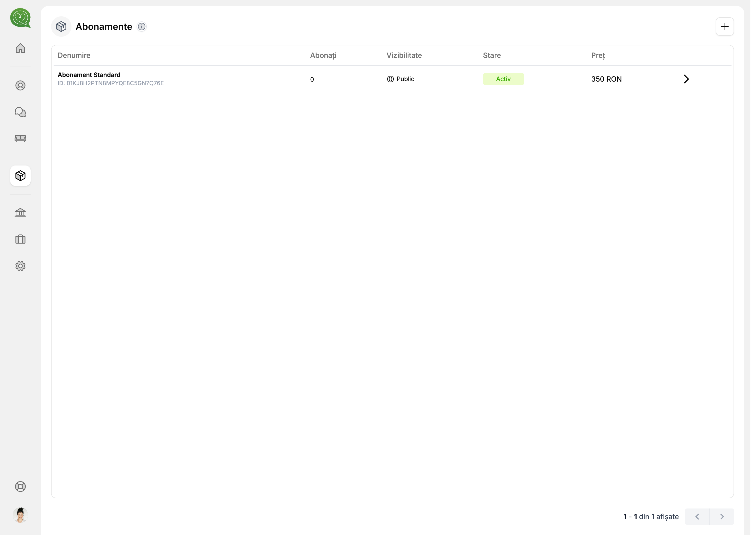This screenshot has height=535, width=756.
Task: Open the briefcase icon in sidebar
Action: pyautogui.click(x=20, y=239)
